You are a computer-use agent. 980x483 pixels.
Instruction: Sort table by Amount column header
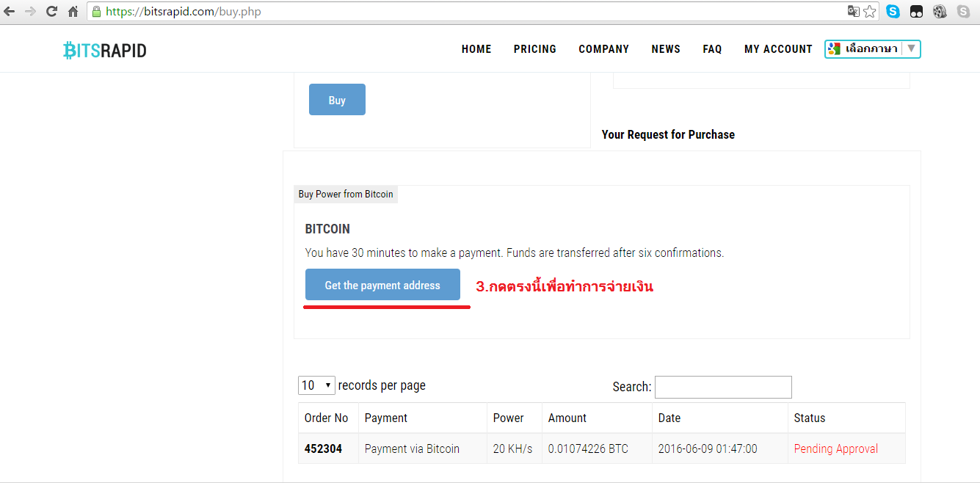597,418
